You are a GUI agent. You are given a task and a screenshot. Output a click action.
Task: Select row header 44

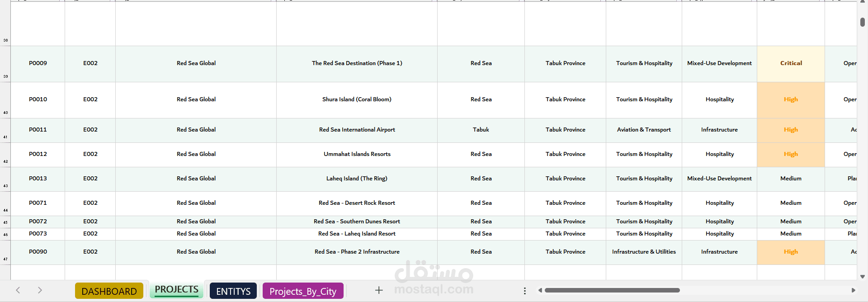coord(5,203)
